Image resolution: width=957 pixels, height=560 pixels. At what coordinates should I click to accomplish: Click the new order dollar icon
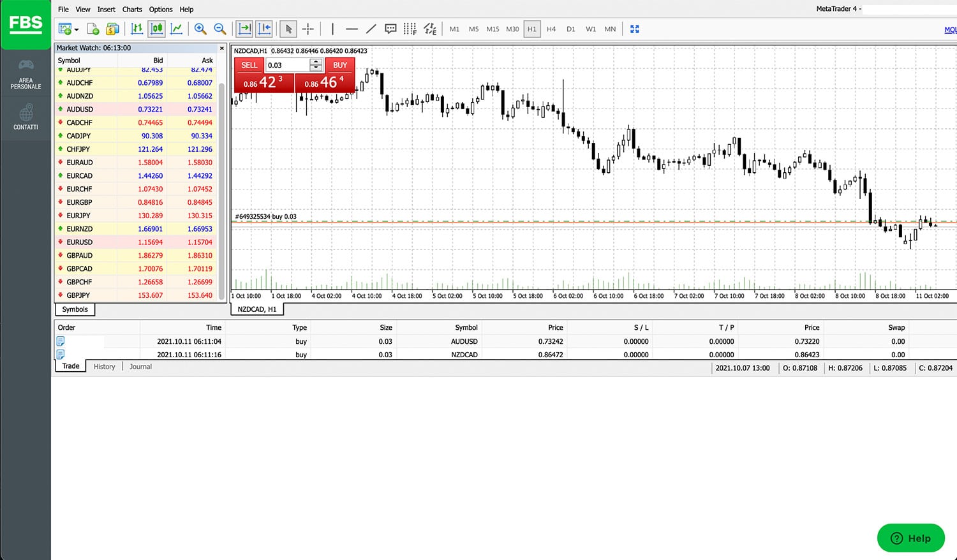[x=112, y=29]
